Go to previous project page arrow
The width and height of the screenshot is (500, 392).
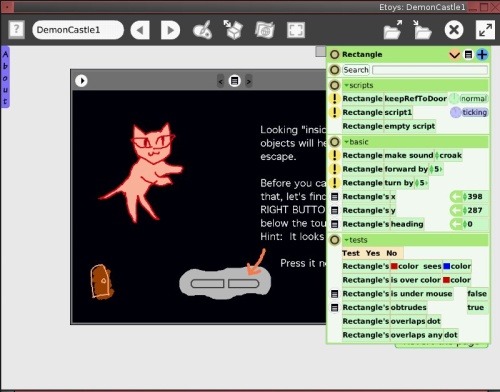pyautogui.click(x=140, y=30)
